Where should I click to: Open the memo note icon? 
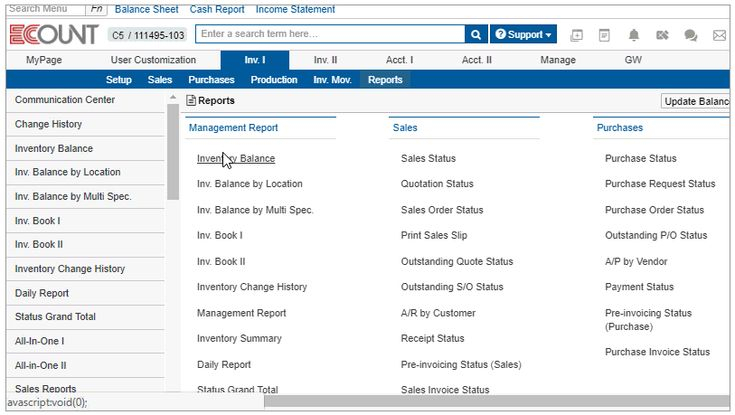click(x=604, y=35)
